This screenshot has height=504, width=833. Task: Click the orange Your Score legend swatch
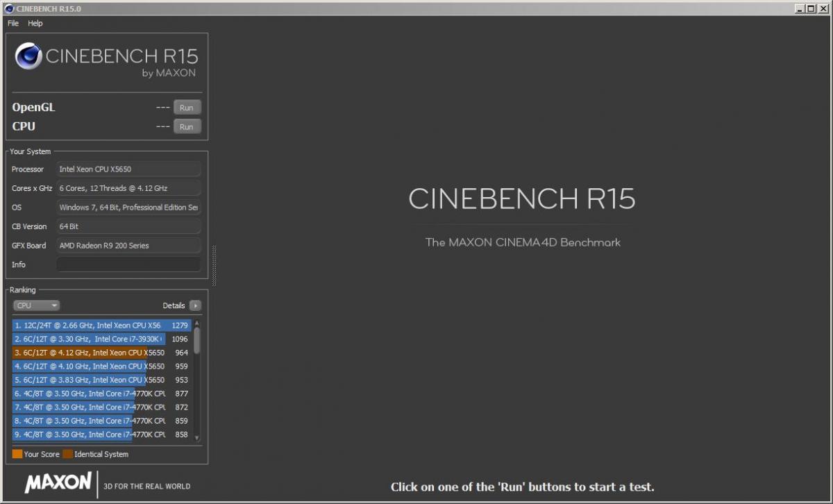pyautogui.click(x=17, y=454)
